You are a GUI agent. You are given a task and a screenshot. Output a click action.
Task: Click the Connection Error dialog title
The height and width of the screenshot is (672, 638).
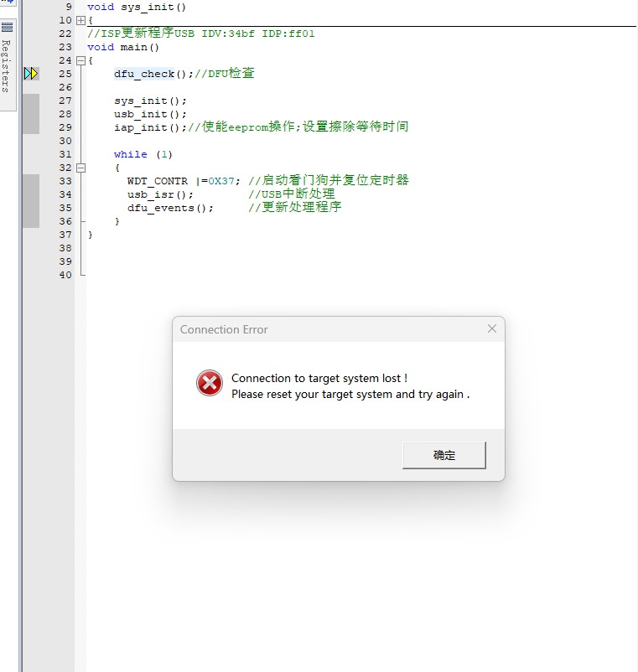pyautogui.click(x=224, y=329)
